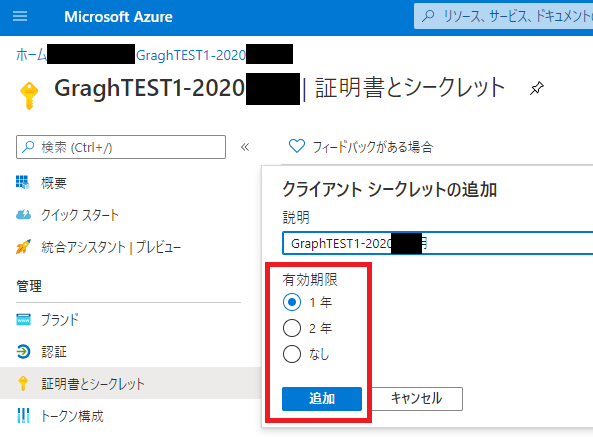593x437 pixels.
Task: Click the 説明 description text field
Action: [x=438, y=243]
